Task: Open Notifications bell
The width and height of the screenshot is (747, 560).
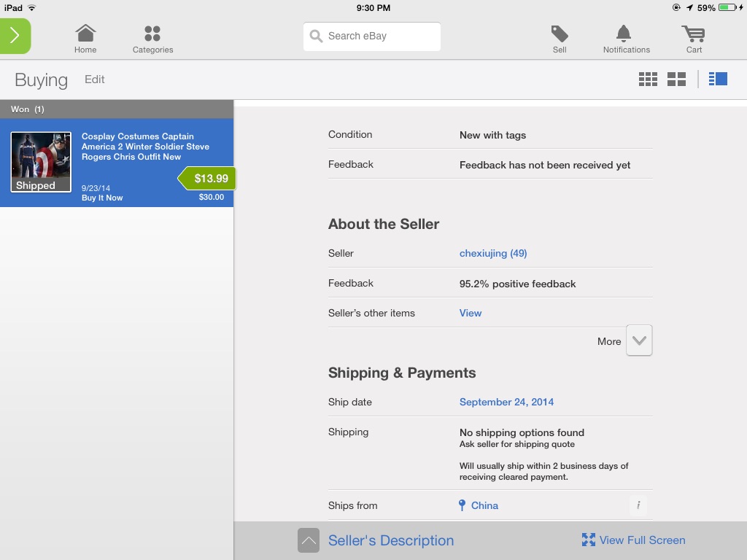Action: coord(626,39)
